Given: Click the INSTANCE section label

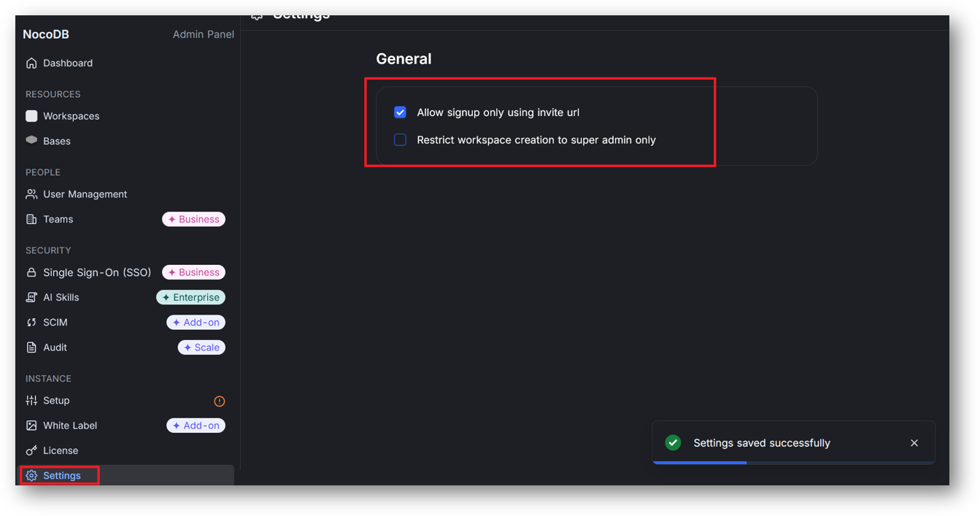Looking at the screenshot, I should click(48, 379).
